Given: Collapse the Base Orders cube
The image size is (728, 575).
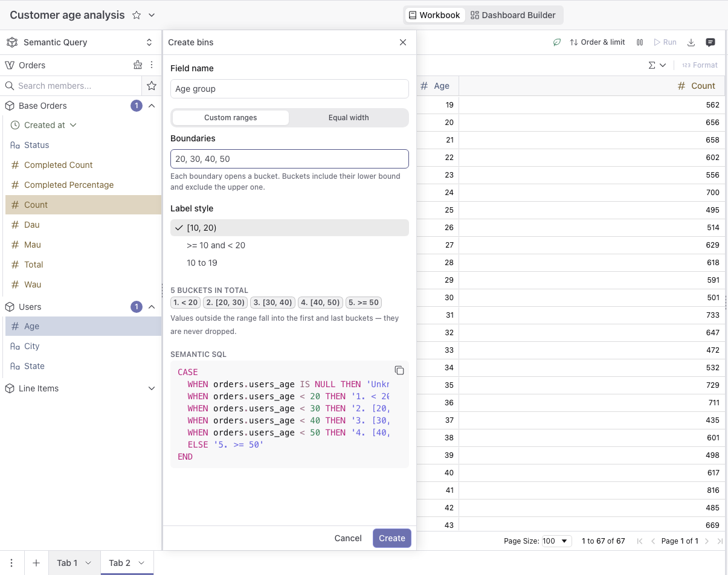Looking at the screenshot, I should click(152, 106).
